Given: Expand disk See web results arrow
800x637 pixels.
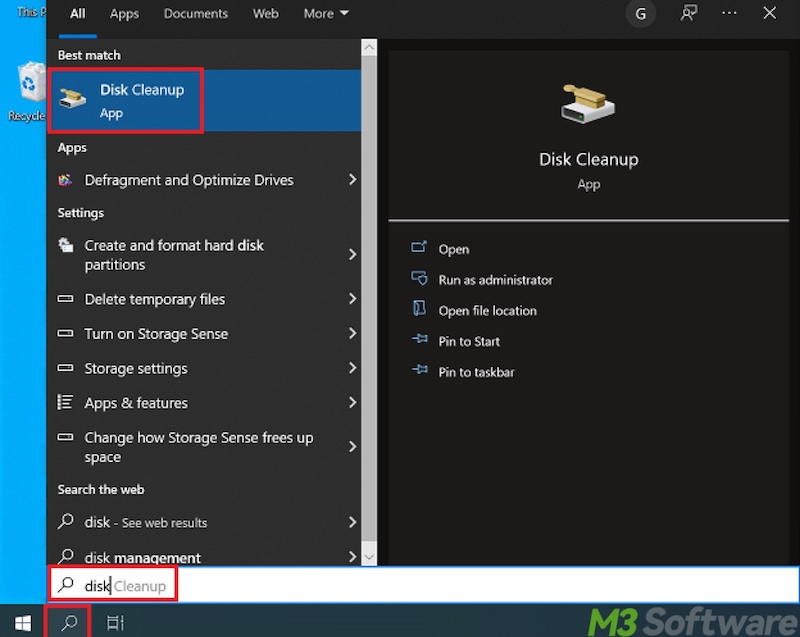Looking at the screenshot, I should pos(353,522).
